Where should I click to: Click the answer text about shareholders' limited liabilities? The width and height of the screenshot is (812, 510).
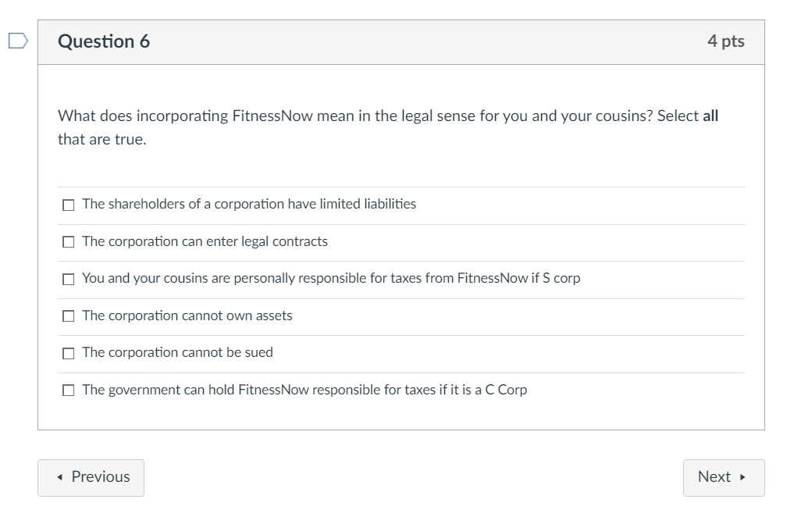pyautogui.click(x=249, y=204)
